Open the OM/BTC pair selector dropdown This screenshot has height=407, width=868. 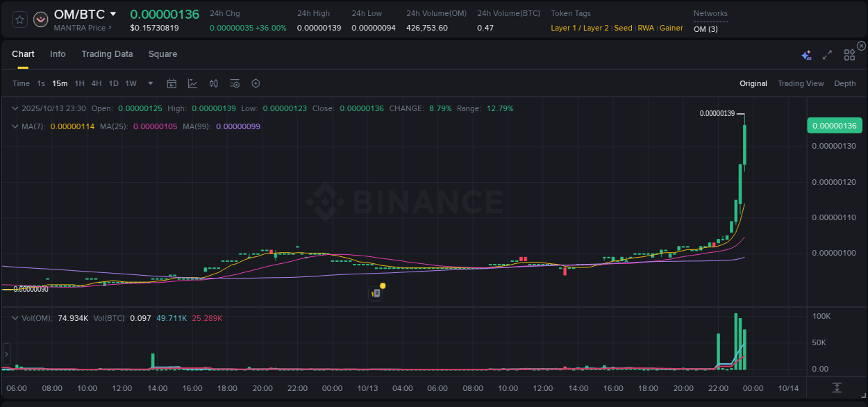114,14
